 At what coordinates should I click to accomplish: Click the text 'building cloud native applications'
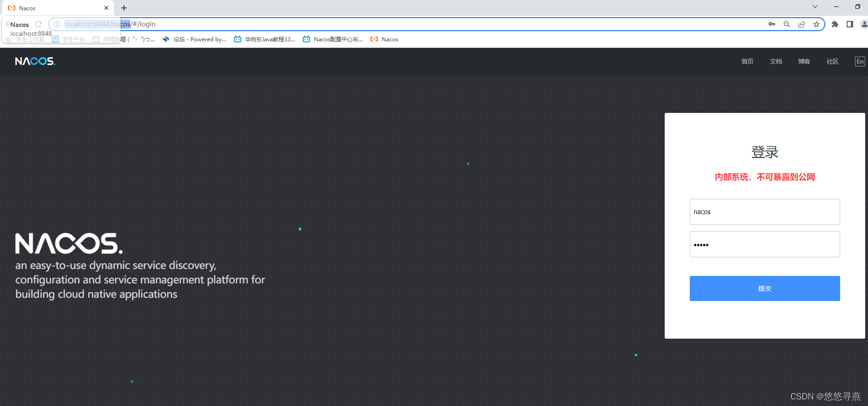pyautogui.click(x=96, y=294)
